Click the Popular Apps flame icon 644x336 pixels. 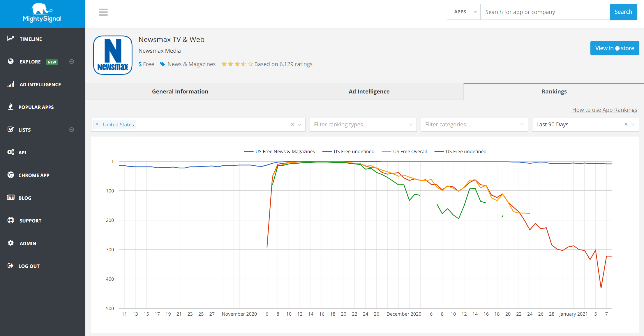pyautogui.click(x=11, y=107)
